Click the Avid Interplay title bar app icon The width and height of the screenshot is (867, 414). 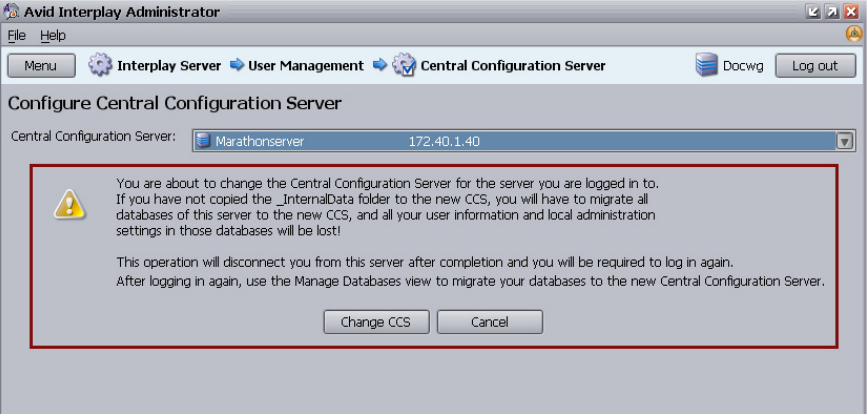[x=11, y=12]
